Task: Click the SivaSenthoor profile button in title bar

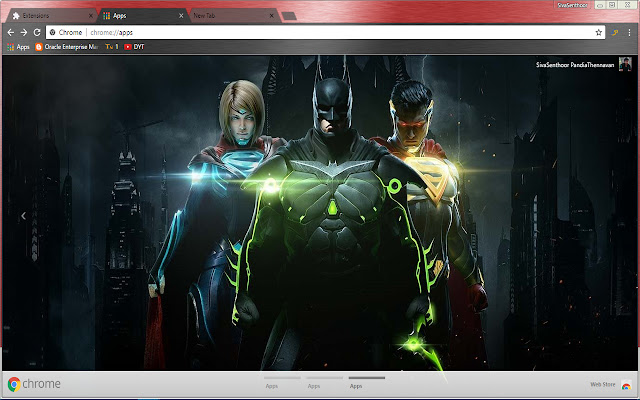Action: click(572, 5)
